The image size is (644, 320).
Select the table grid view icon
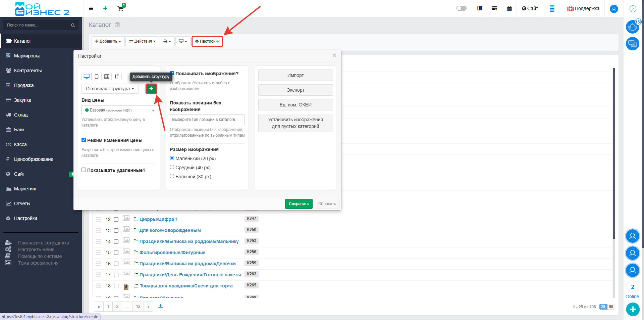(107, 77)
